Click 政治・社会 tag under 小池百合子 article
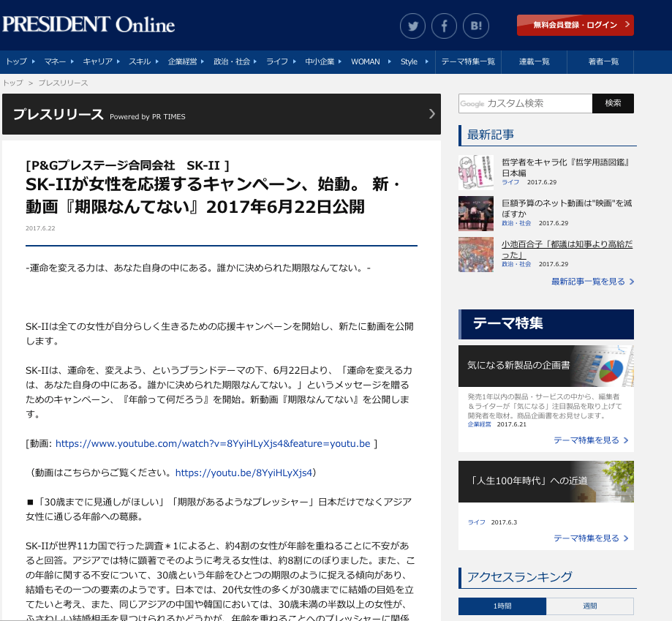672x621 pixels. click(x=516, y=265)
